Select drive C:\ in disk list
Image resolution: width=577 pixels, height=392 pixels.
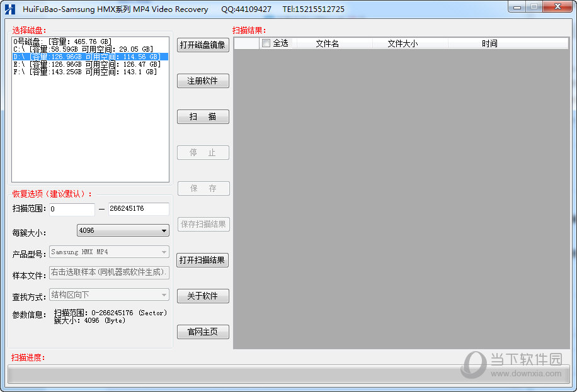point(90,49)
